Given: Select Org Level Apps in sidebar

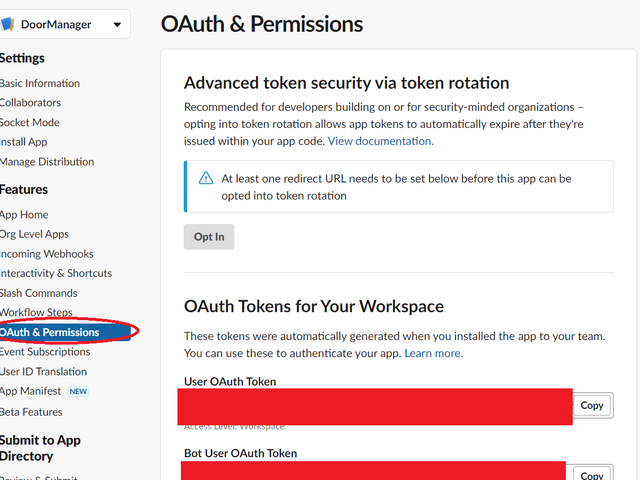Looking at the screenshot, I should click(x=34, y=234).
